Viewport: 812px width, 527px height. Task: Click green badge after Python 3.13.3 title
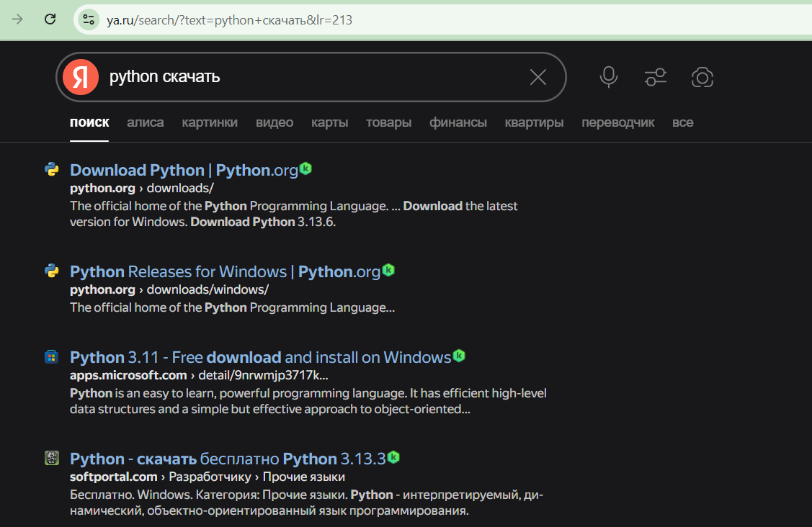pyautogui.click(x=393, y=457)
